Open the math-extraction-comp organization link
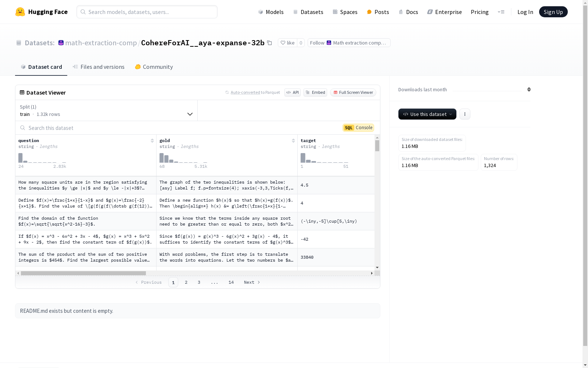 tap(101, 43)
